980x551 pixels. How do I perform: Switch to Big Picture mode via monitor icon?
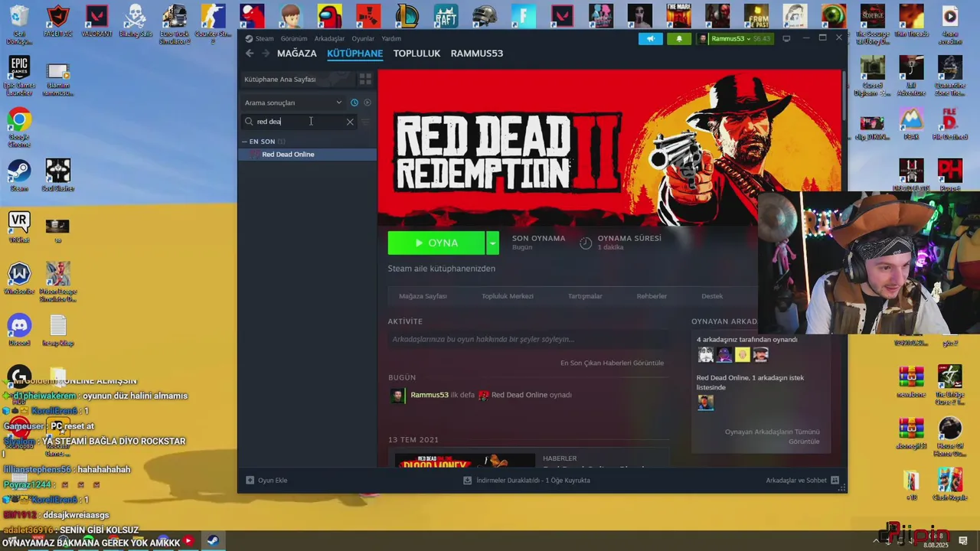(786, 38)
